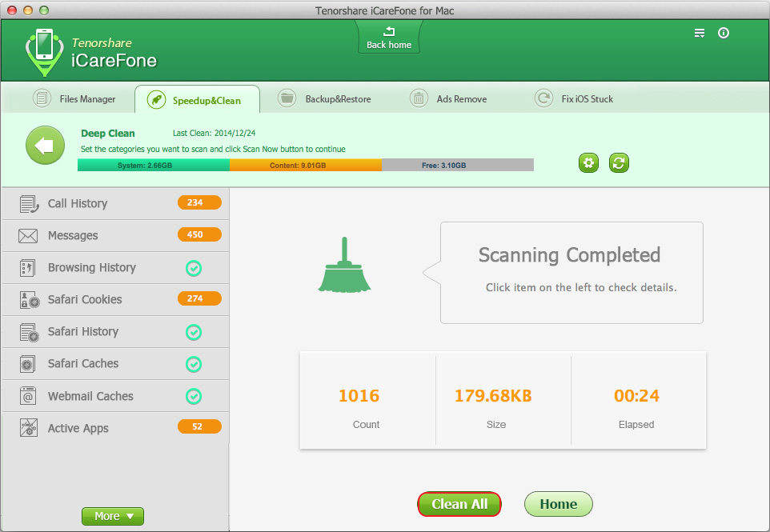Click the Safari Cookies 274 count badge
770x532 pixels.
(199, 298)
